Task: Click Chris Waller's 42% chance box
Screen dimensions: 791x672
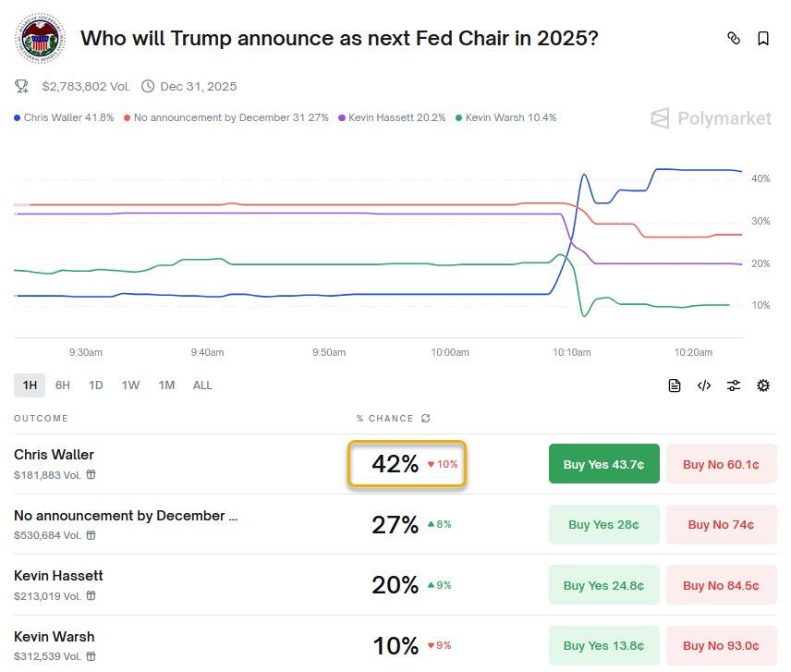Action: 406,464
